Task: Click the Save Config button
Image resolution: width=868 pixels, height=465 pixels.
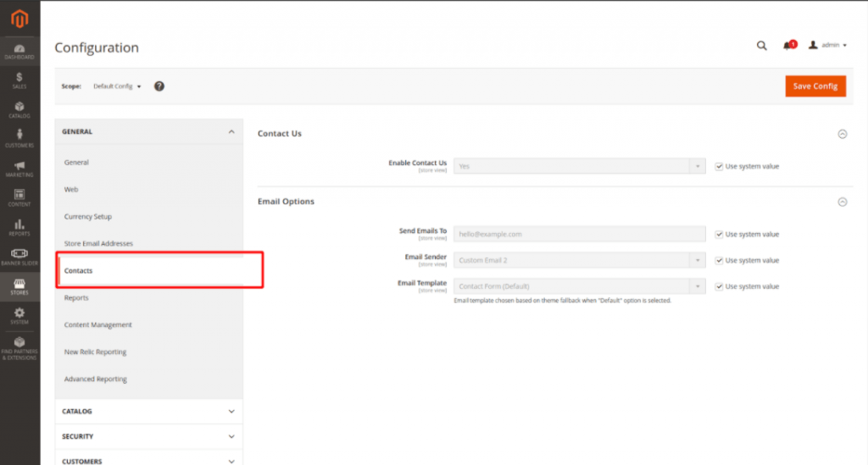Action: point(815,86)
